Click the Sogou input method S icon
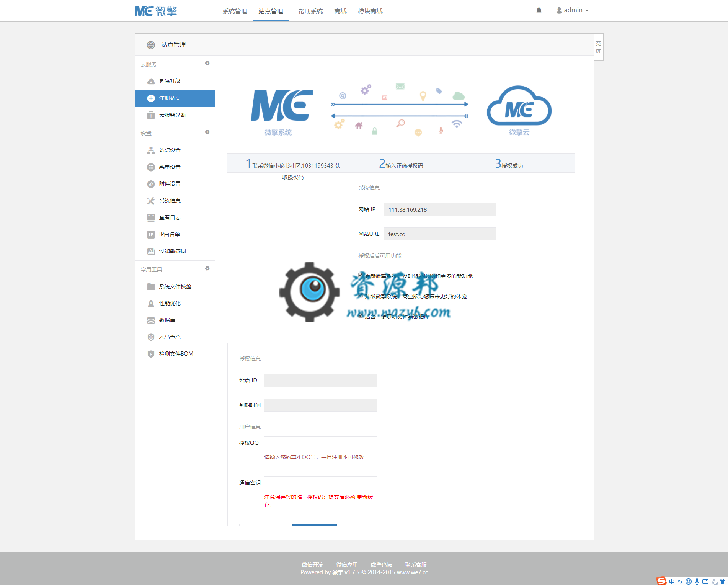 [661, 581]
